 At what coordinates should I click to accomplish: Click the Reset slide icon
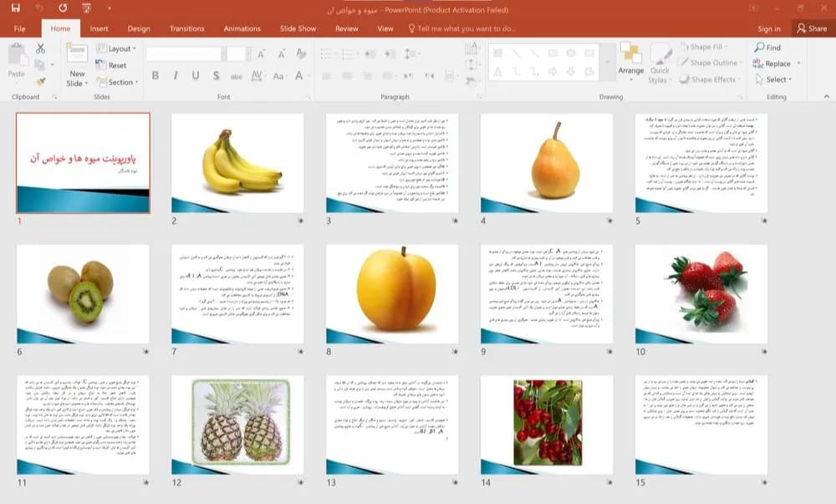coord(101,65)
